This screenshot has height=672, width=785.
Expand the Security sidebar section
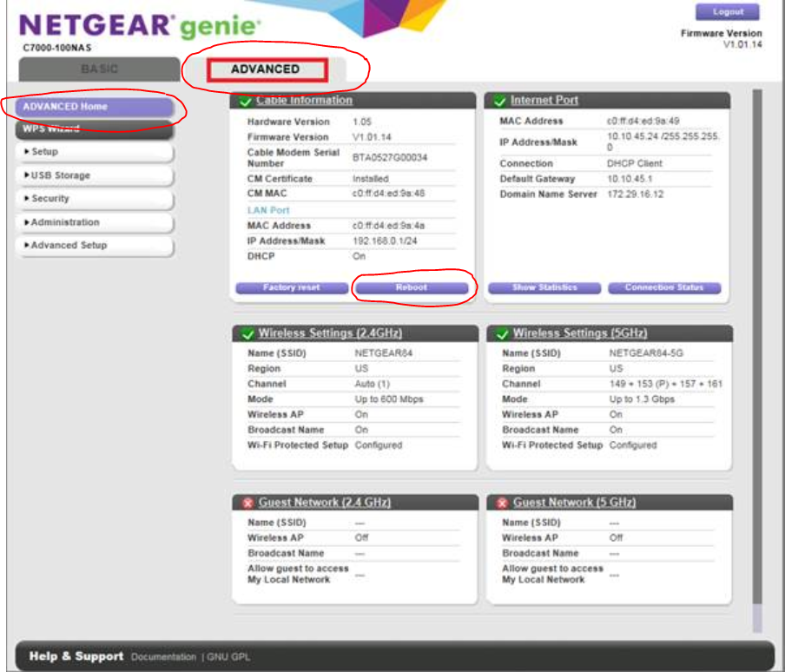[96, 199]
